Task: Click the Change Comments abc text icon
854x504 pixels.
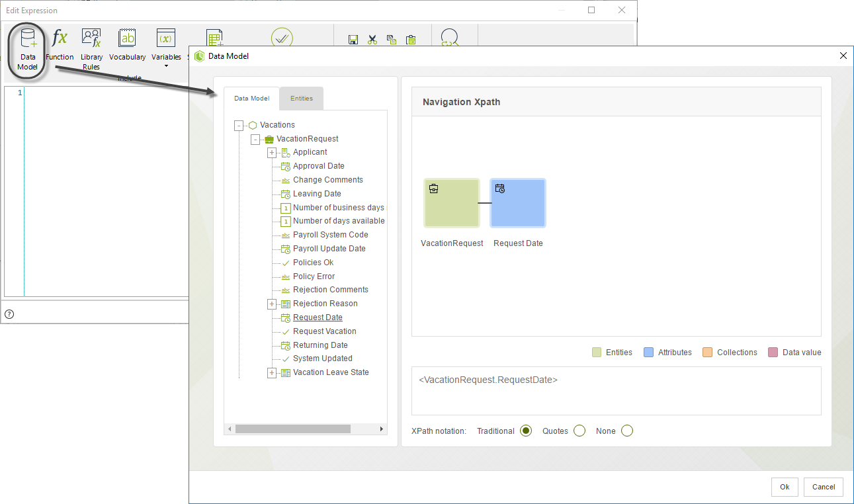Action: [286, 180]
